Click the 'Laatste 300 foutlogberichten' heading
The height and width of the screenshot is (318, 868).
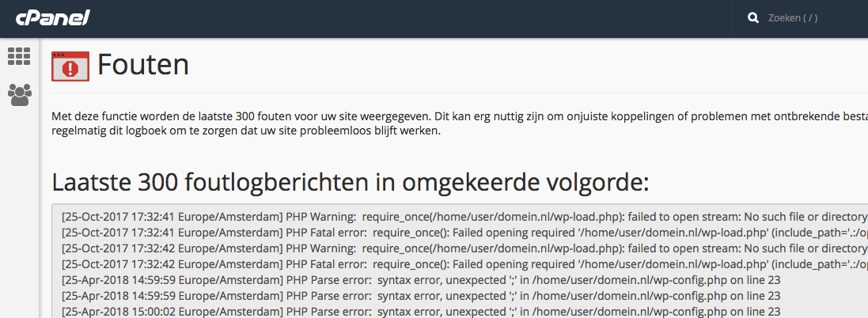point(350,182)
